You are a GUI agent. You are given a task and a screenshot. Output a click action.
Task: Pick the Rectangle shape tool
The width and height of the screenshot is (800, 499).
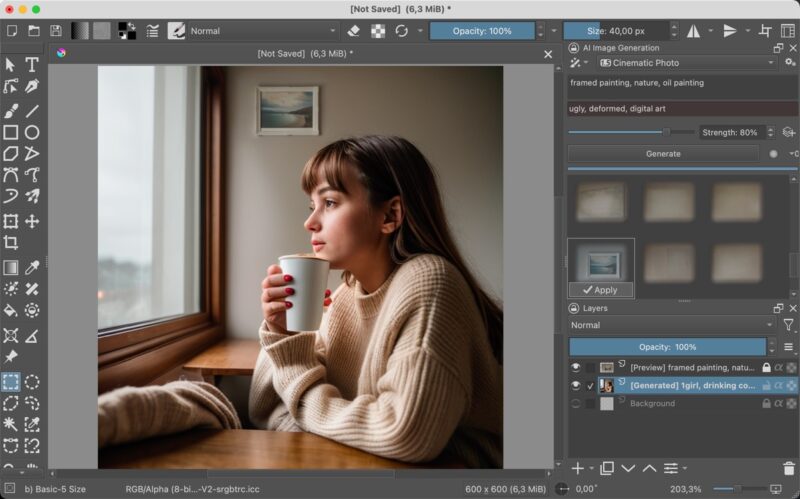point(11,133)
